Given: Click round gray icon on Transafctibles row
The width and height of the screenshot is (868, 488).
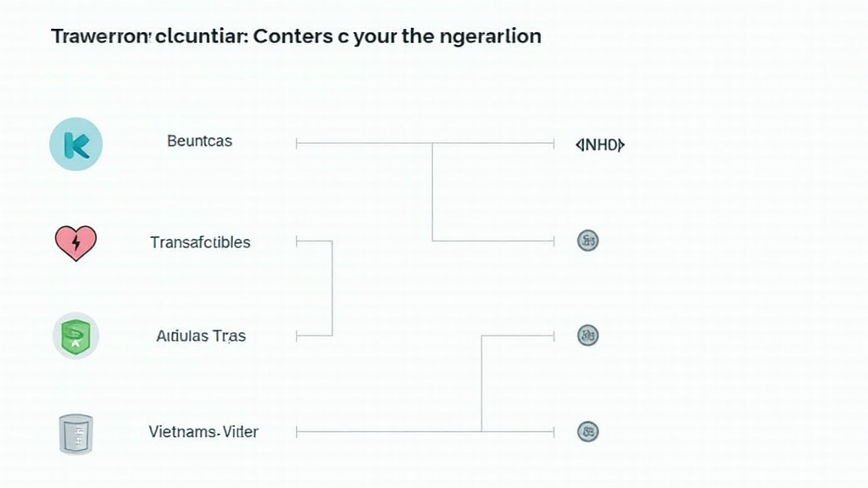Looking at the screenshot, I should pyautogui.click(x=587, y=241).
